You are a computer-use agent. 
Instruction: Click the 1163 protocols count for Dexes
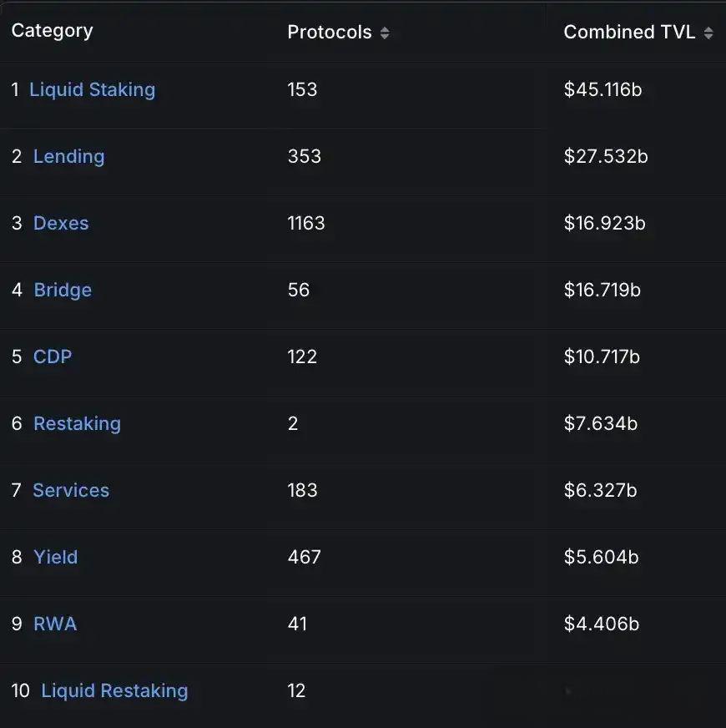[306, 223]
